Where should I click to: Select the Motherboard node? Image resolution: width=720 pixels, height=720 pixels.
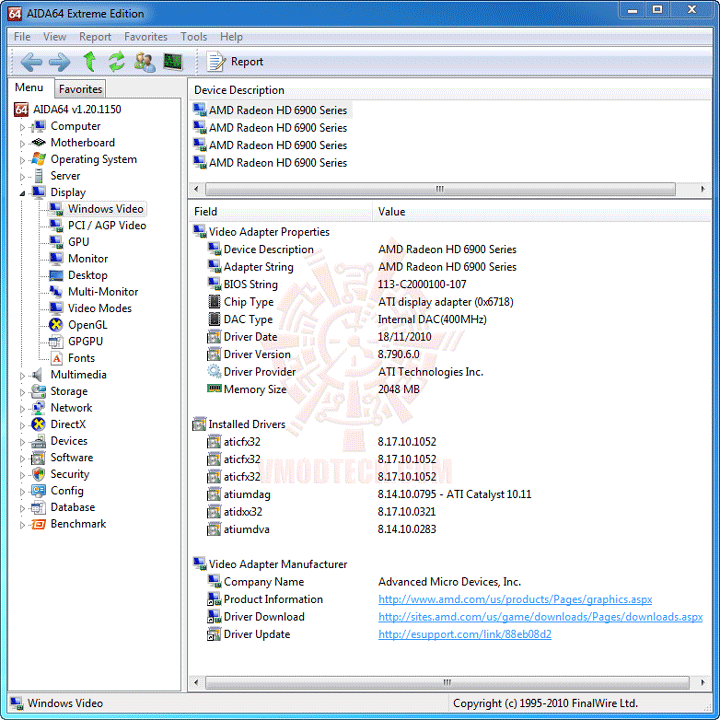[x=73, y=142]
